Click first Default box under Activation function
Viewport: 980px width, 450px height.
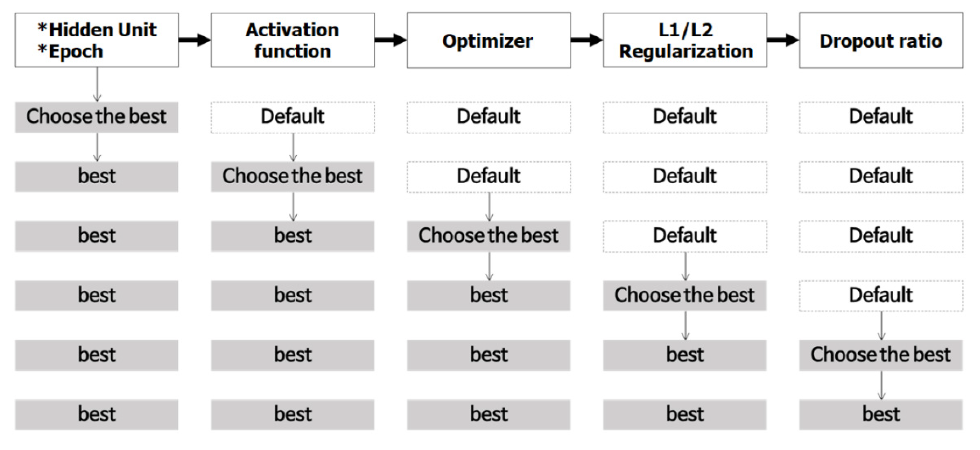coord(292,117)
